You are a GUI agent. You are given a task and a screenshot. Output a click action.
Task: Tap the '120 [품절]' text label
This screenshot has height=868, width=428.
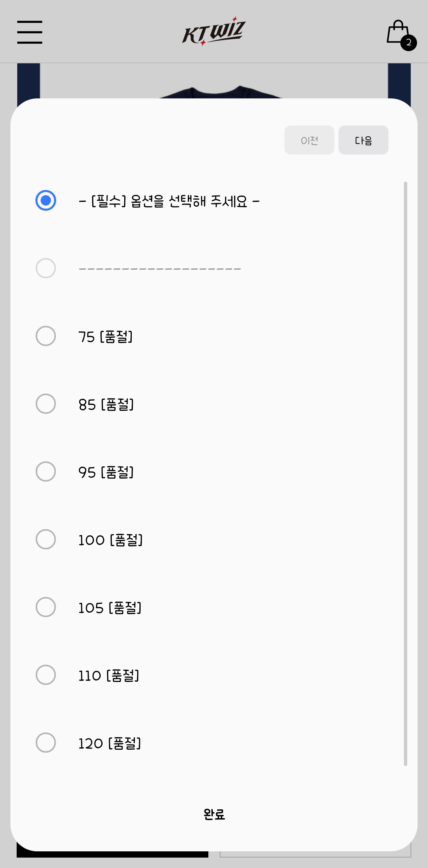click(110, 743)
